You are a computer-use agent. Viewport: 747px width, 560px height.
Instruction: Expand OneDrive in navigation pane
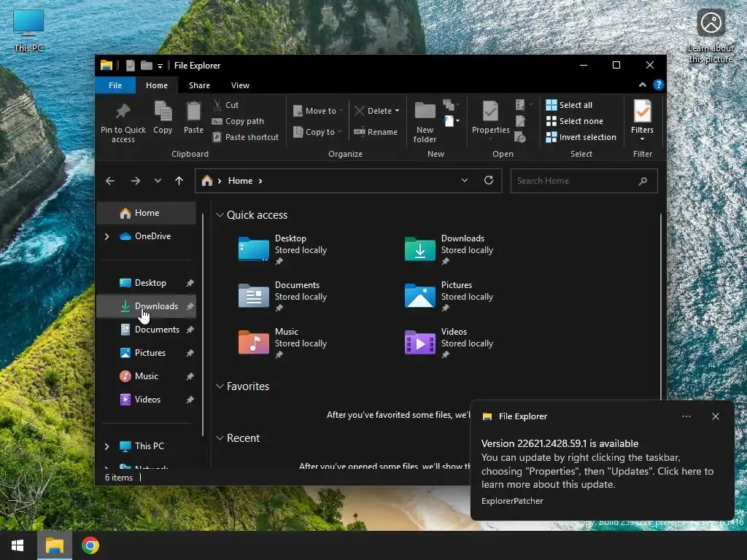(107, 236)
